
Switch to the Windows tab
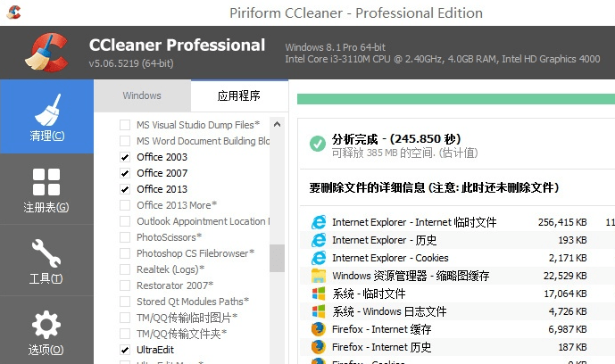click(x=142, y=95)
